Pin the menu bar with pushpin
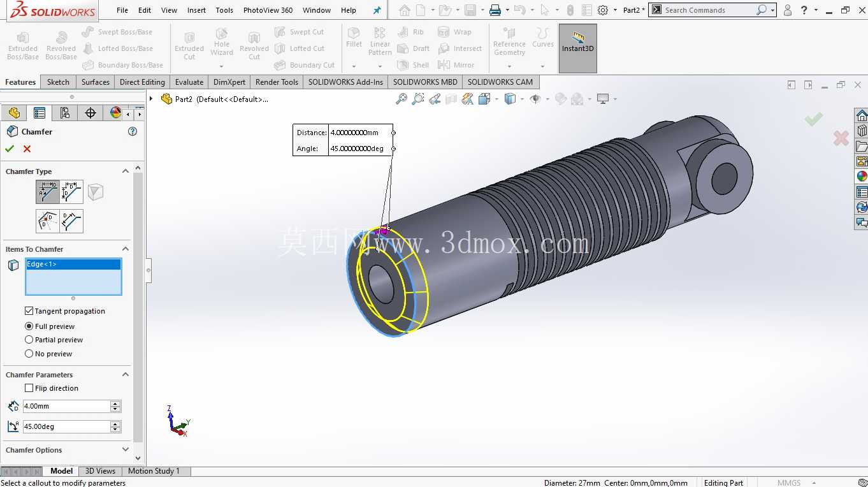Screen dimensions: 868x487 377,10
